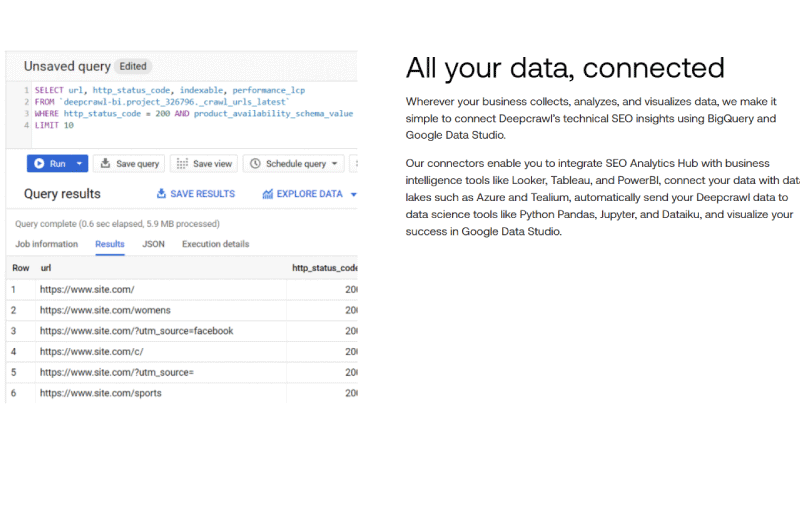Screen dimensions: 800x530
Task: Select the Results tab
Action: point(110,244)
